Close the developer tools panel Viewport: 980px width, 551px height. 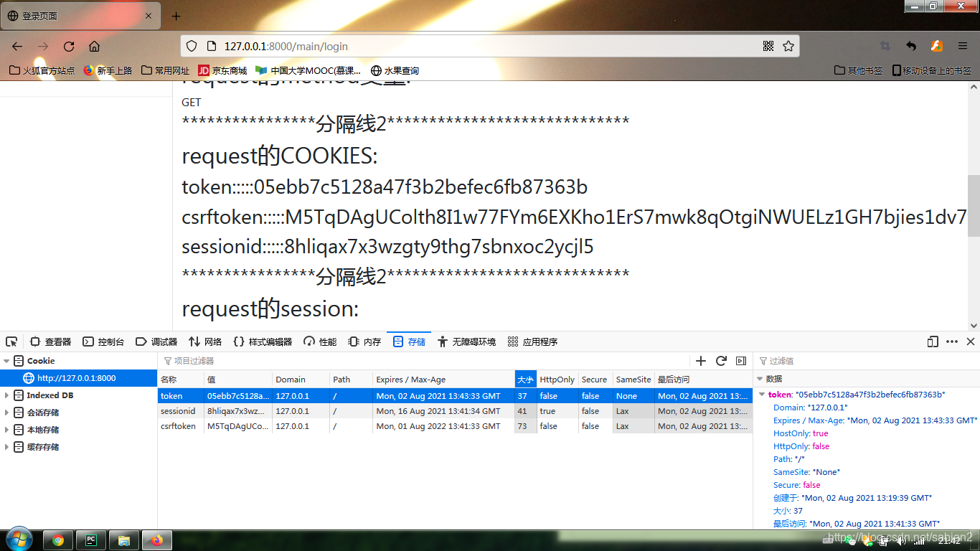click(x=971, y=342)
